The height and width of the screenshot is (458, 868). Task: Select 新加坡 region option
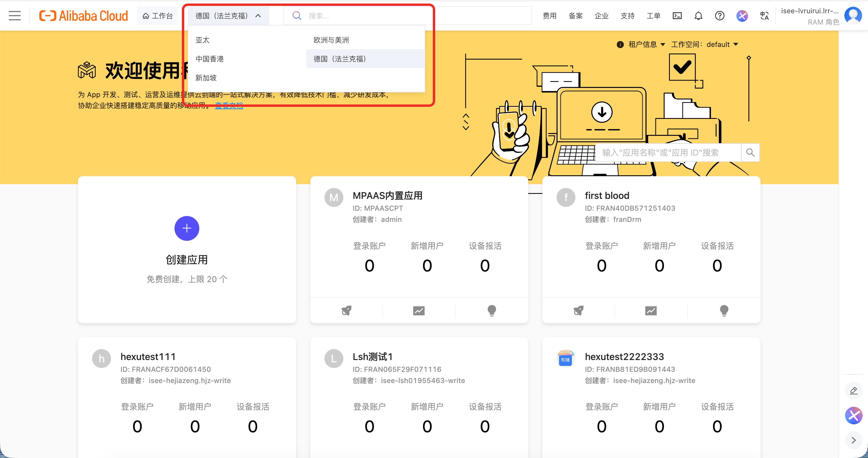pos(206,78)
